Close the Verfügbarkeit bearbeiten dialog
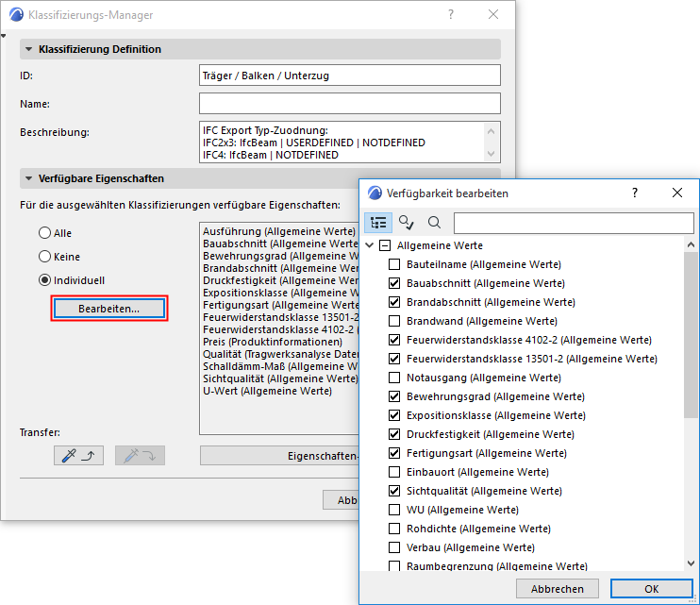 677,193
